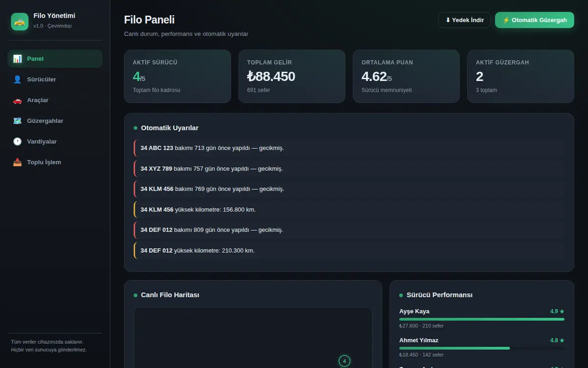Image resolution: width=588 pixels, height=368 pixels.
Task: Start Otomatik Güzergah
Action: [535, 20]
